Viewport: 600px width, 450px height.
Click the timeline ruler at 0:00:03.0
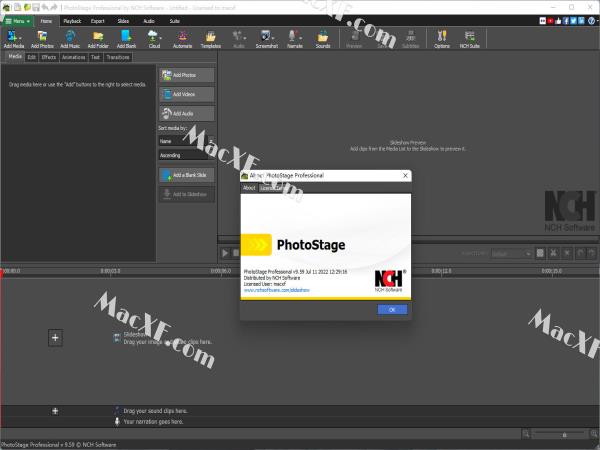point(110,271)
